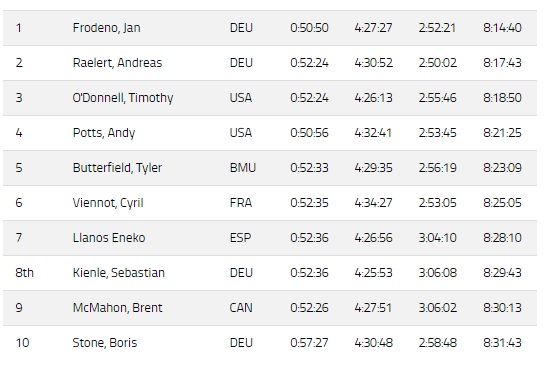
Task: Select run time 2:50:02
Action: coord(438,63)
